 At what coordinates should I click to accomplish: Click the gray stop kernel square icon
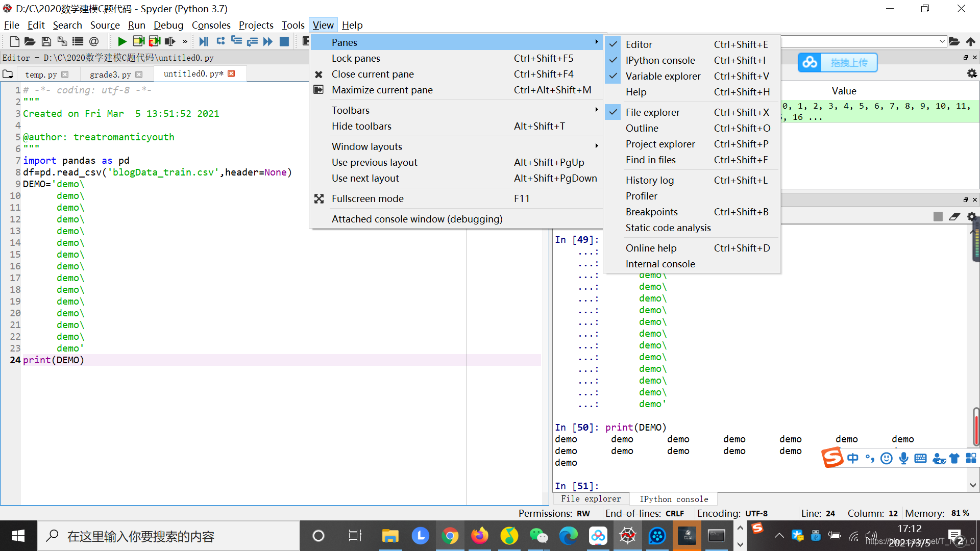coord(938,216)
